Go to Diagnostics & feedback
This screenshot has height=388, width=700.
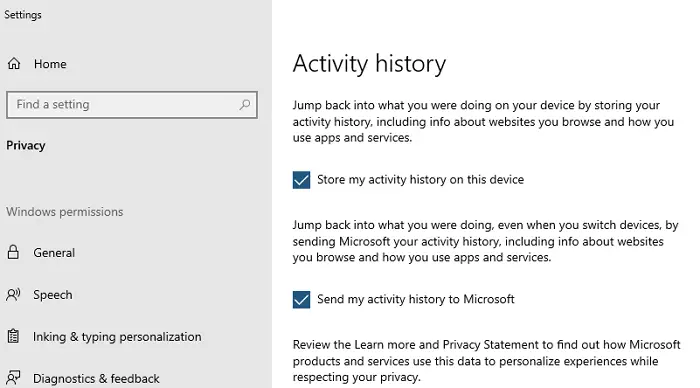(x=96, y=379)
